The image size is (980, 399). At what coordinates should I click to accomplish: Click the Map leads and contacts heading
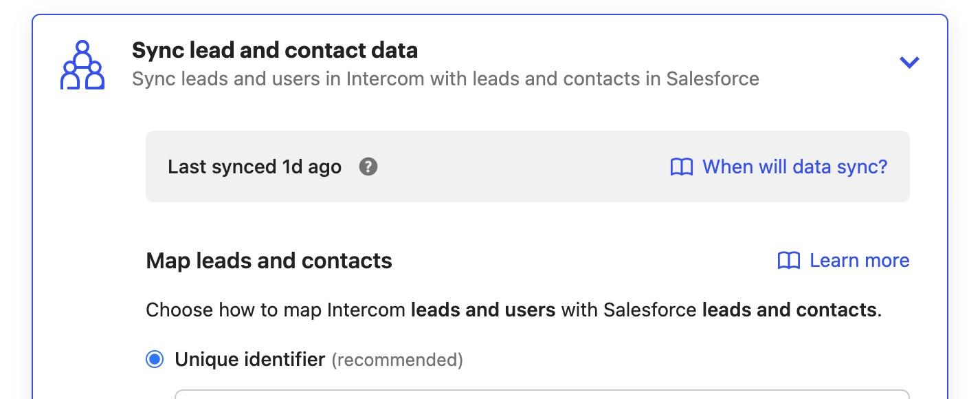tap(269, 261)
